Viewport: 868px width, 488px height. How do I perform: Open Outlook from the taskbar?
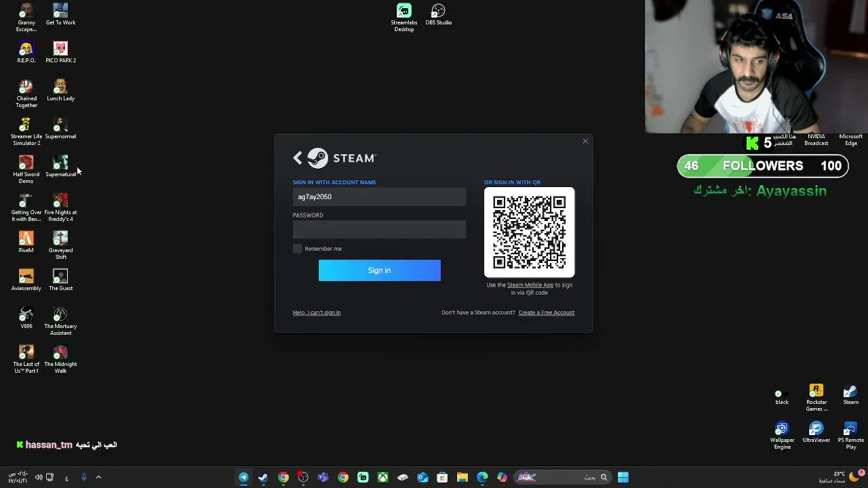pyautogui.click(x=422, y=478)
